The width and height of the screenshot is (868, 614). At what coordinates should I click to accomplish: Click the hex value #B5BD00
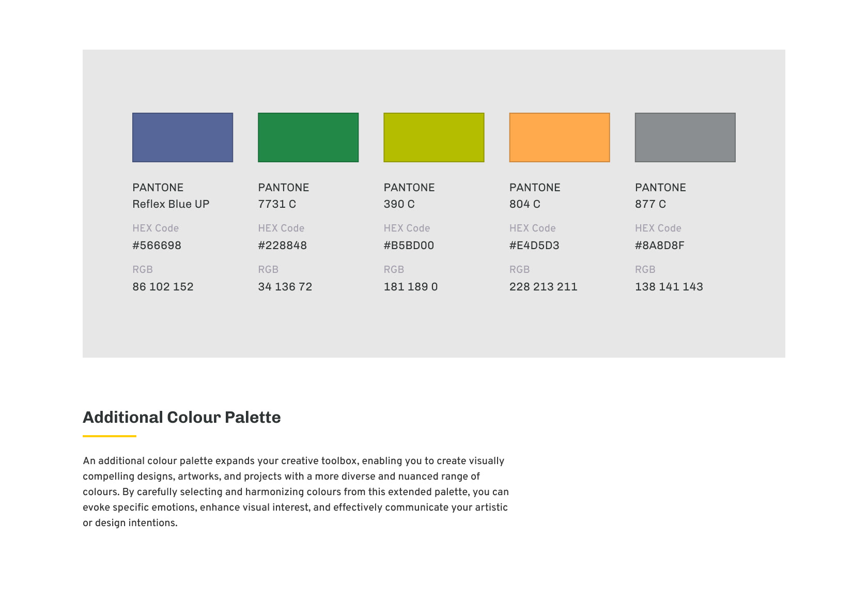point(409,245)
